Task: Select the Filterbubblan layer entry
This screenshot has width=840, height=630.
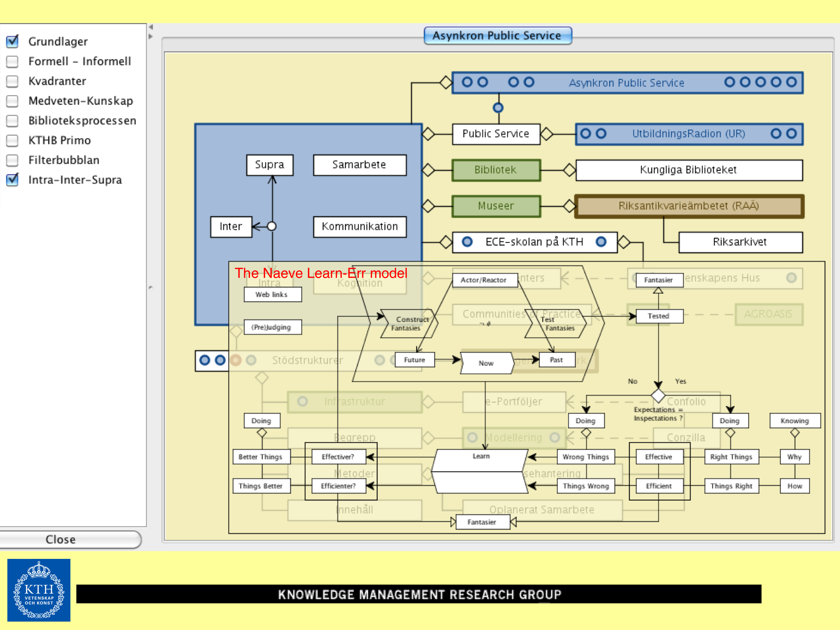Action: (64, 160)
